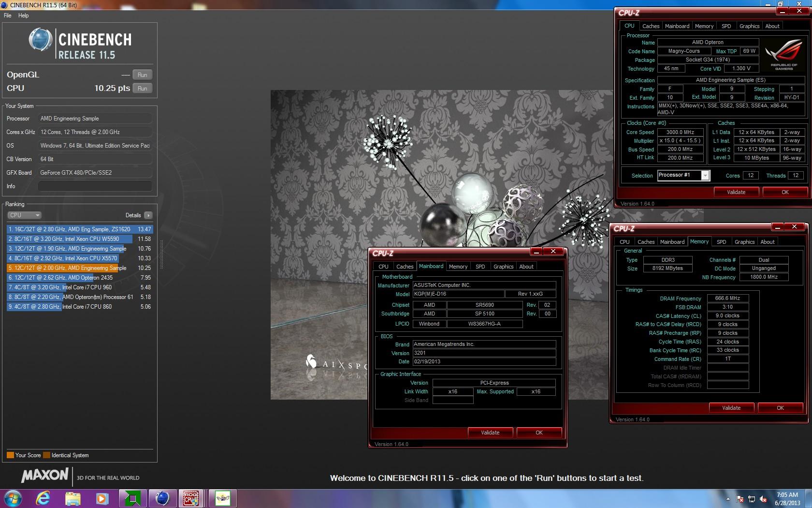The image size is (812, 508).
Task: Switch to ROG CPU-Z taskbar icon
Action: pos(191,498)
